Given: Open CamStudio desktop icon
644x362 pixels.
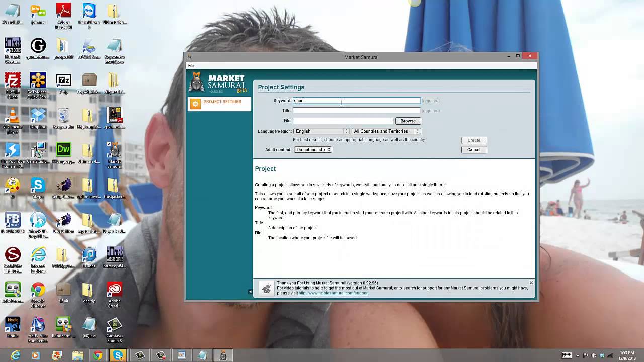Looking at the screenshot, I should point(38,153).
